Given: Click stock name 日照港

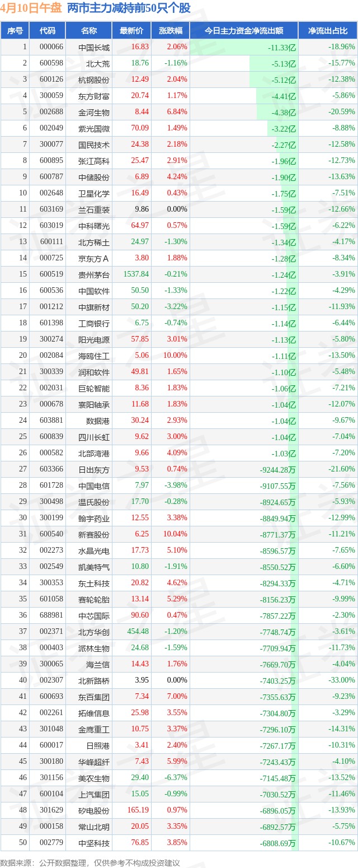Looking at the screenshot, I should (98, 746).
